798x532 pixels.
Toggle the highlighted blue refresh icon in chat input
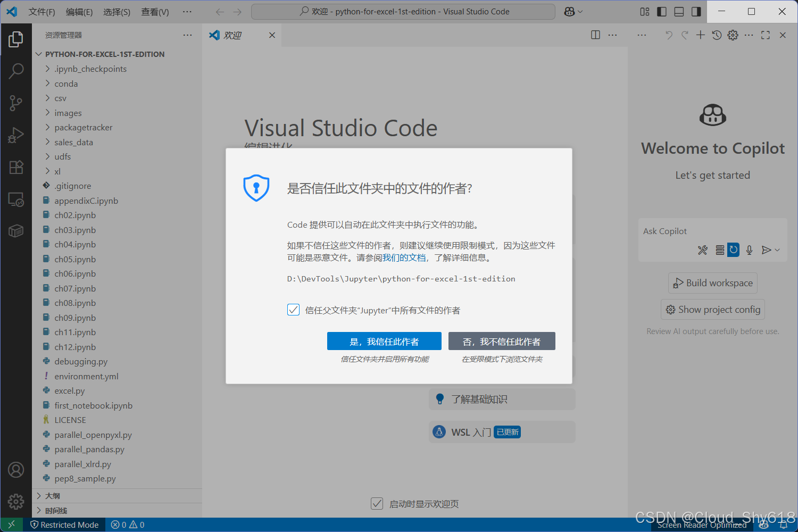tap(734, 250)
